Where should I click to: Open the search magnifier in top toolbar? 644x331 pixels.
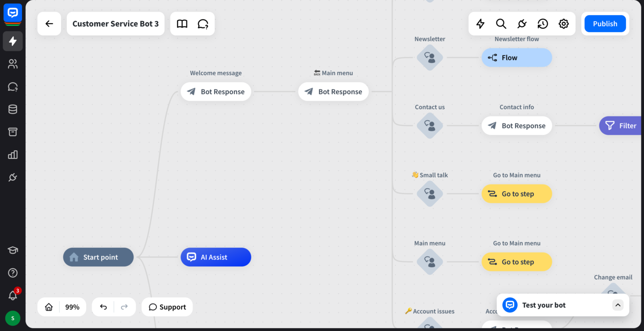point(501,24)
